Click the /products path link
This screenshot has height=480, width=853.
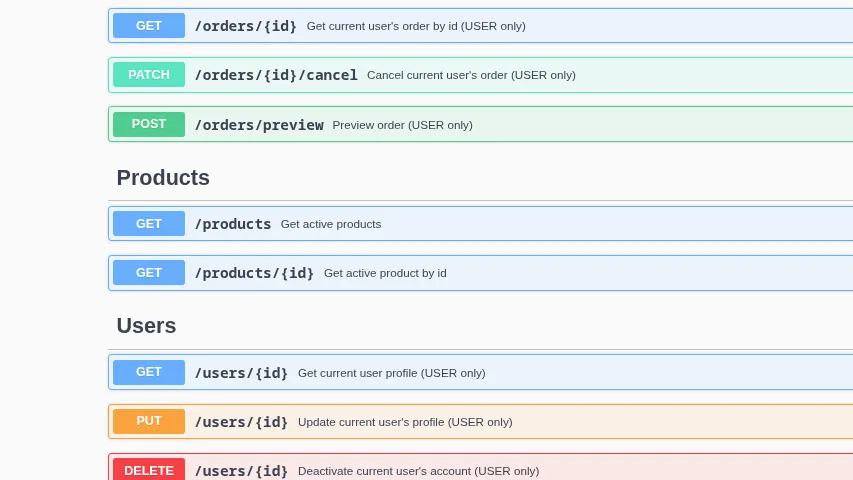coord(233,224)
